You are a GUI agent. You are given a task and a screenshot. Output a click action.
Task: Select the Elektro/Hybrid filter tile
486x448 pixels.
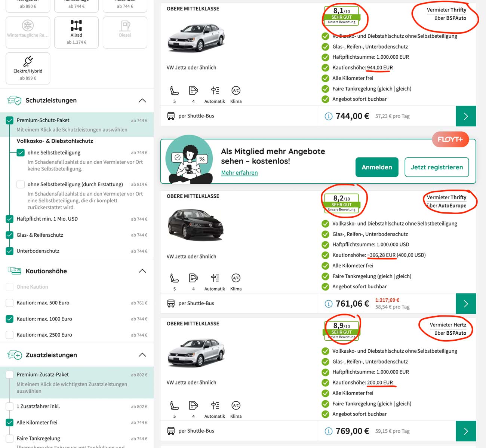(28, 68)
